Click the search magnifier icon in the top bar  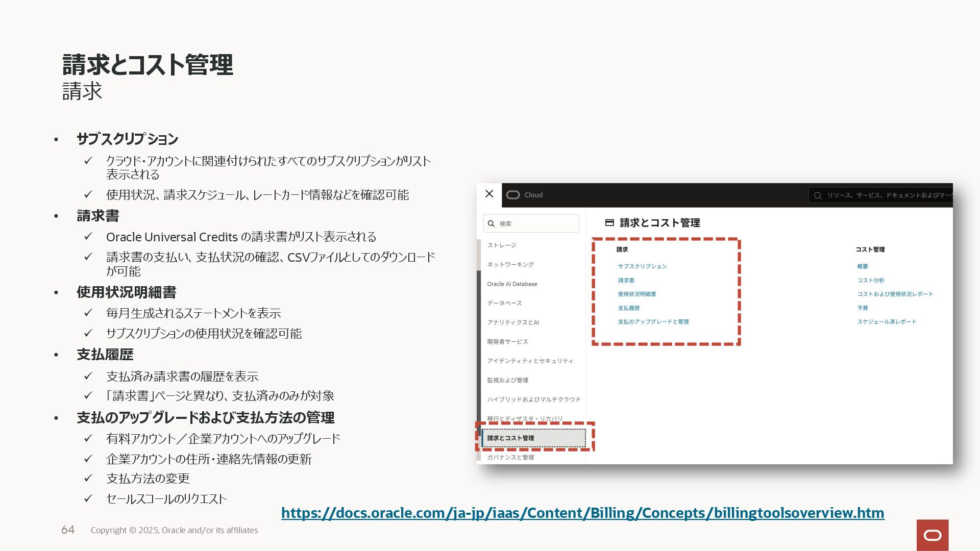click(818, 195)
